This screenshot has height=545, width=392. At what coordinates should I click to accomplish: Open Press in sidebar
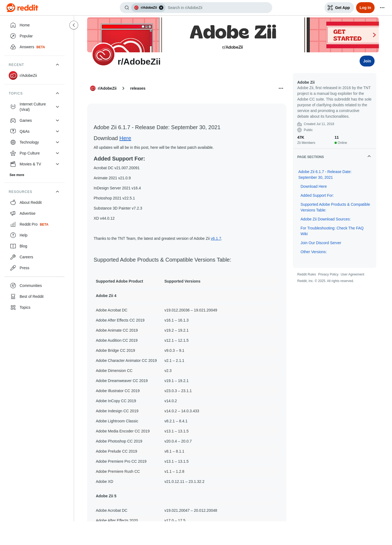(x=34, y=268)
